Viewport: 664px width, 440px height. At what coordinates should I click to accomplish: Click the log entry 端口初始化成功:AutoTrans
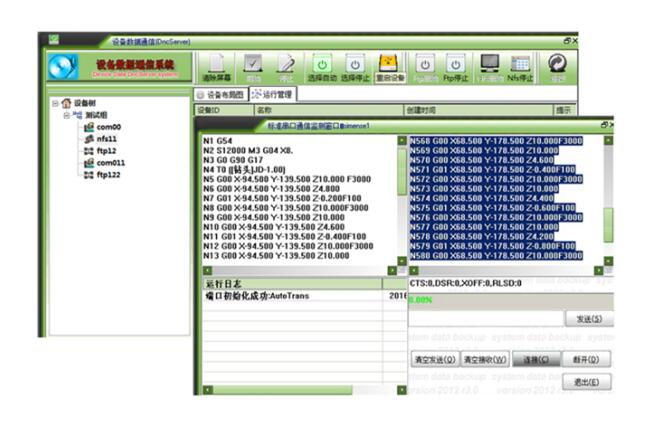(257, 296)
